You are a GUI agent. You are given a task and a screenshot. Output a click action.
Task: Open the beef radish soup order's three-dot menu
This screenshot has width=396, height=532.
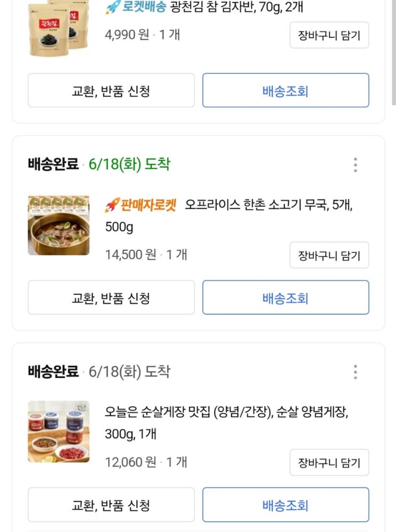pyautogui.click(x=355, y=165)
